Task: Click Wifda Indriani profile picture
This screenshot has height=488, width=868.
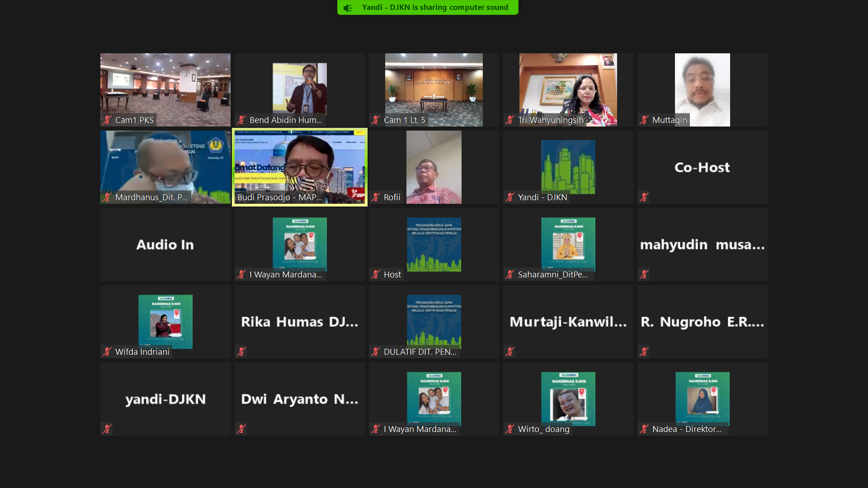Action: pos(165,321)
